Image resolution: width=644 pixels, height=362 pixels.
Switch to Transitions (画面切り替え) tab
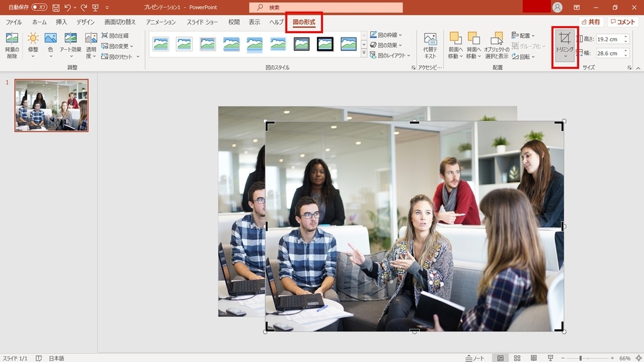tap(120, 22)
